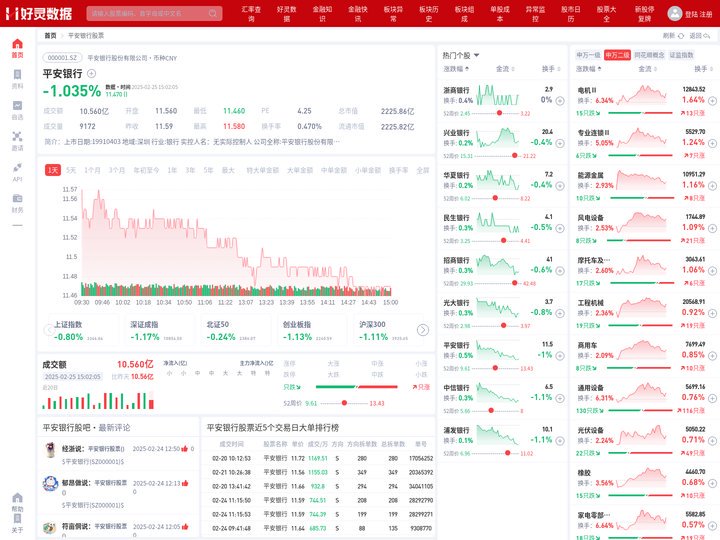Viewport: 720px width, 540px height.
Task: Open the 财务 wallet icon in sidebar
Action: (17, 198)
